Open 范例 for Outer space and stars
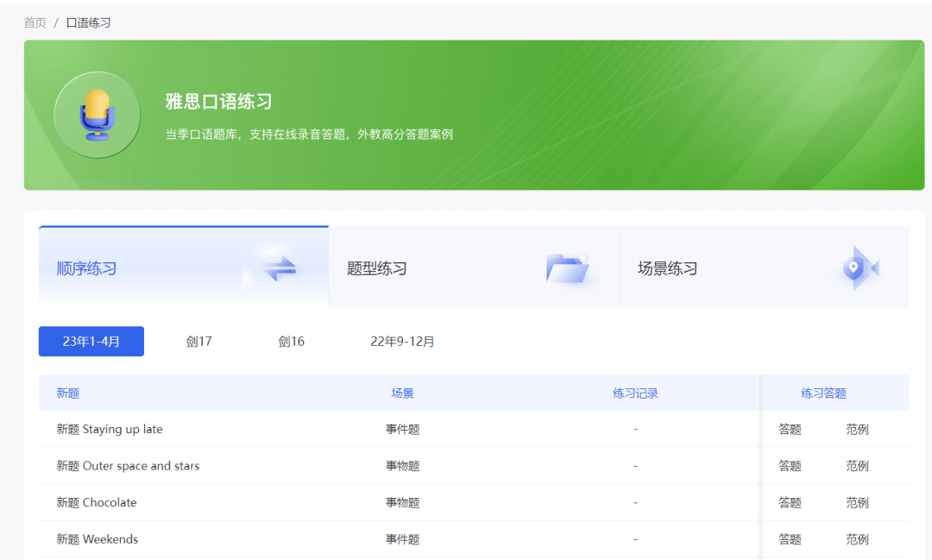This screenshot has width=932, height=560. point(857,466)
